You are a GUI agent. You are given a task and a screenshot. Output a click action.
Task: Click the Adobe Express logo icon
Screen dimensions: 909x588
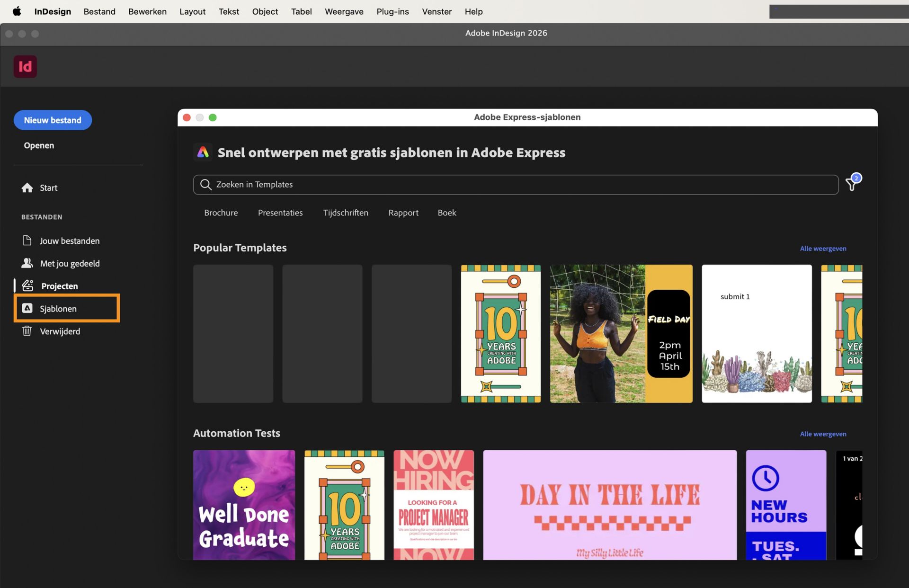click(203, 152)
